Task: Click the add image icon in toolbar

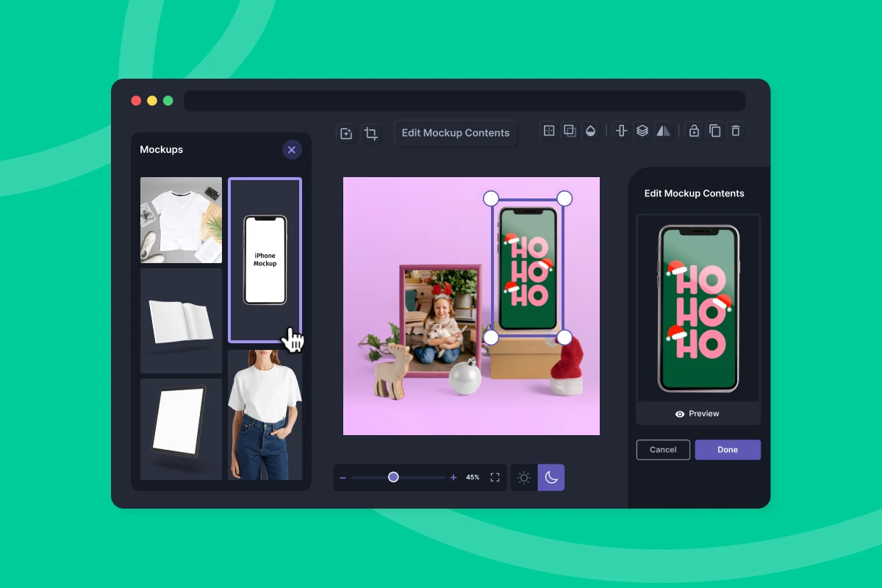Action: (x=346, y=133)
